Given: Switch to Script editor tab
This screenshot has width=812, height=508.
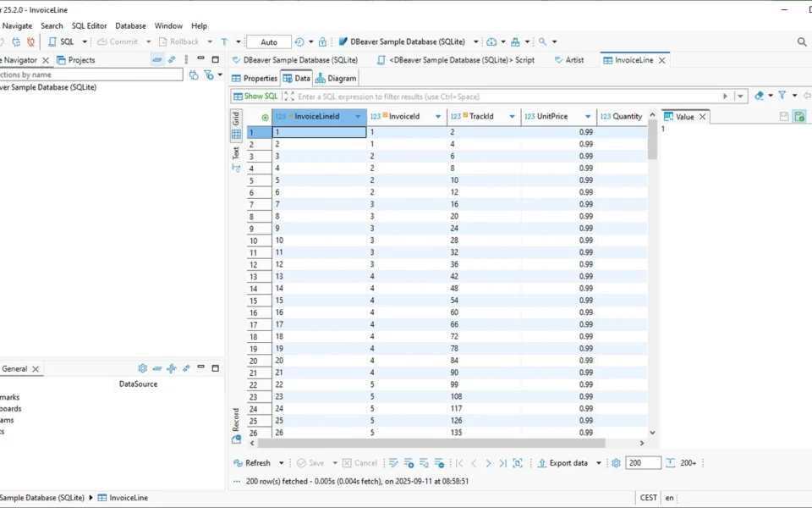Looking at the screenshot, I should (456, 59).
